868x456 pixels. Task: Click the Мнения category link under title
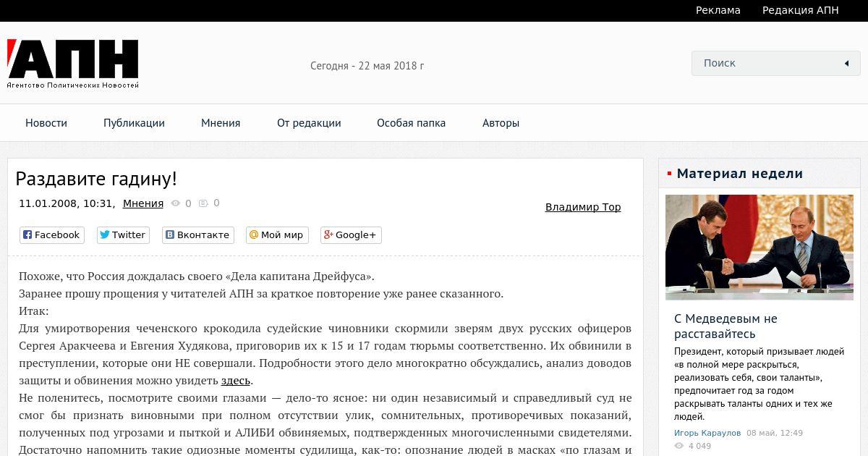(143, 203)
